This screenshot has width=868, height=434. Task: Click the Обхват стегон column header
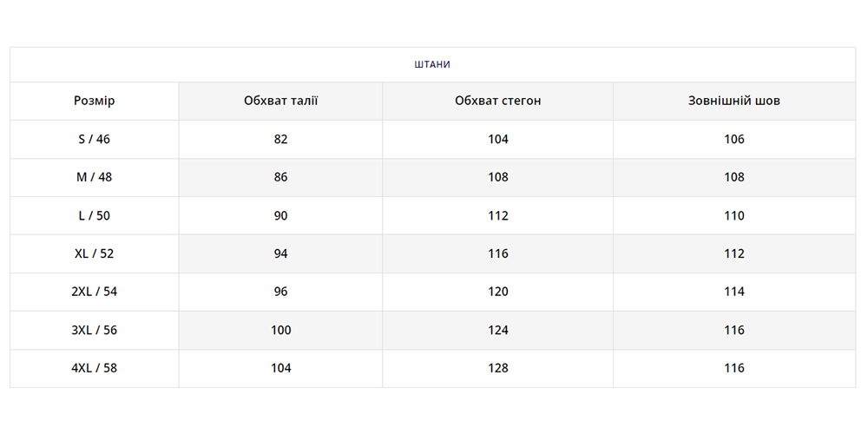tap(497, 101)
